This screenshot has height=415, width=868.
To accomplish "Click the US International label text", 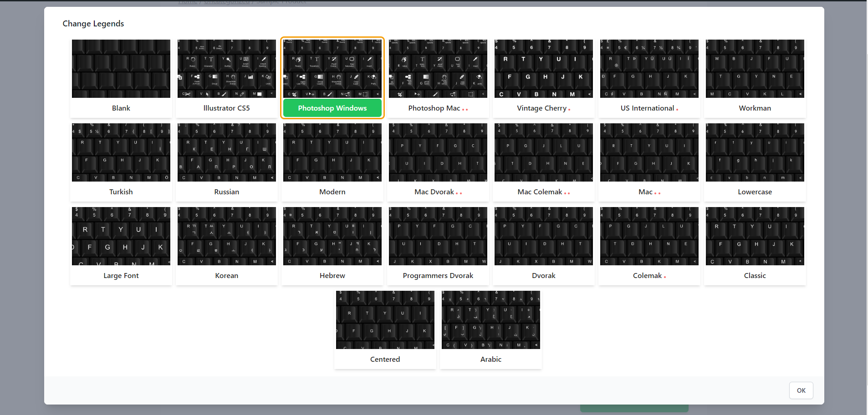I will [x=647, y=108].
